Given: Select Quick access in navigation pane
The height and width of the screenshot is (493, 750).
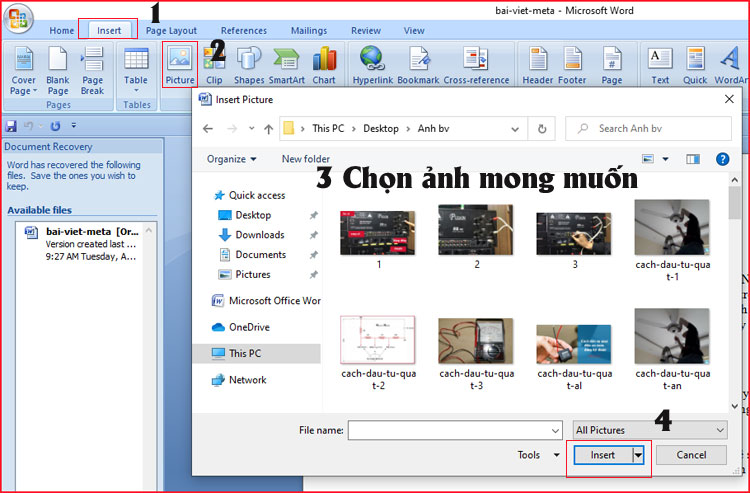Looking at the screenshot, I should pos(249,195).
